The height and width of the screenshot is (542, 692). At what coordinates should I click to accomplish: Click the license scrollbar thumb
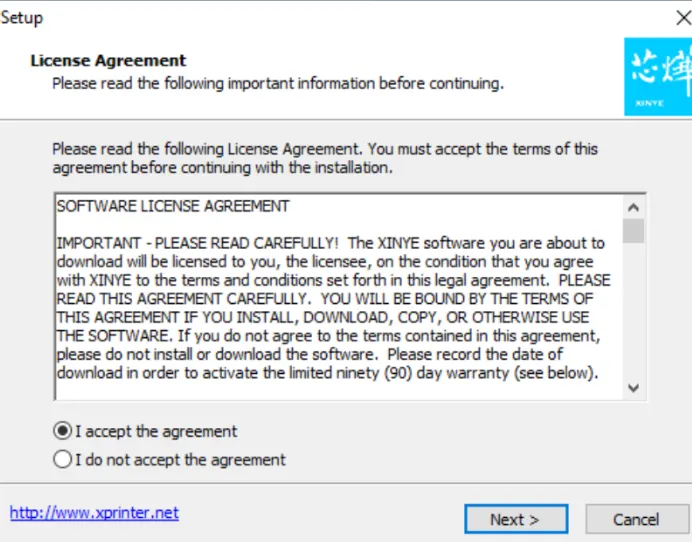point(633,231)
